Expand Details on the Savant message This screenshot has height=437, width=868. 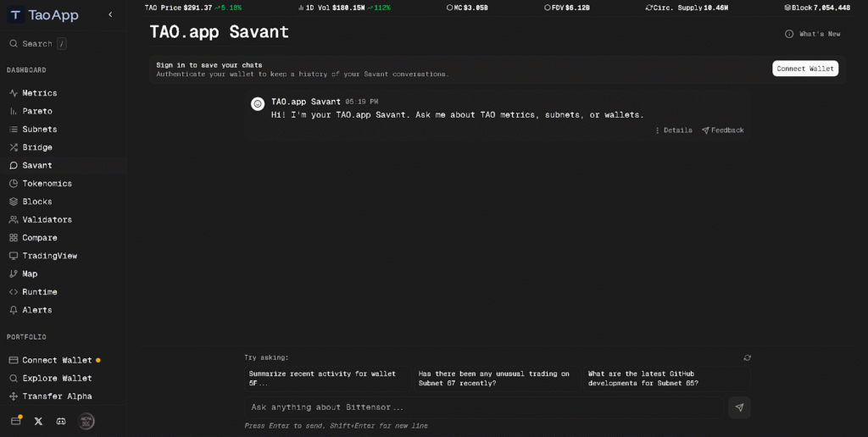pos(673,130)
